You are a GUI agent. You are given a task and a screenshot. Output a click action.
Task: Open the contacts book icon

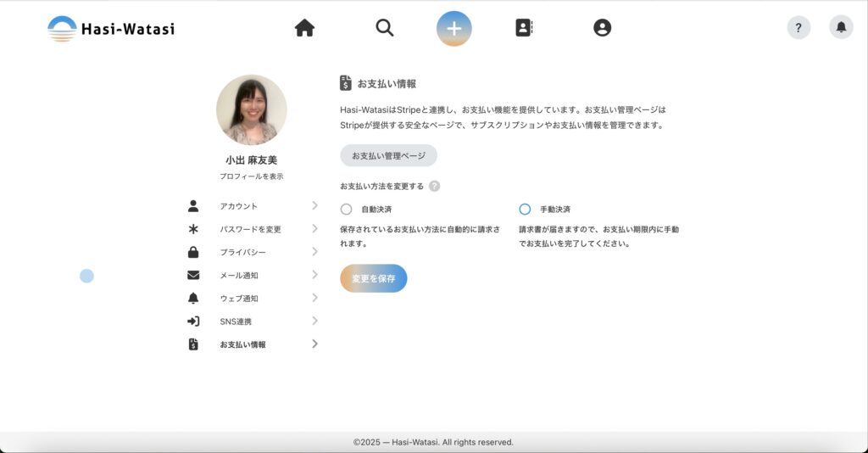[x=524, y=28]
